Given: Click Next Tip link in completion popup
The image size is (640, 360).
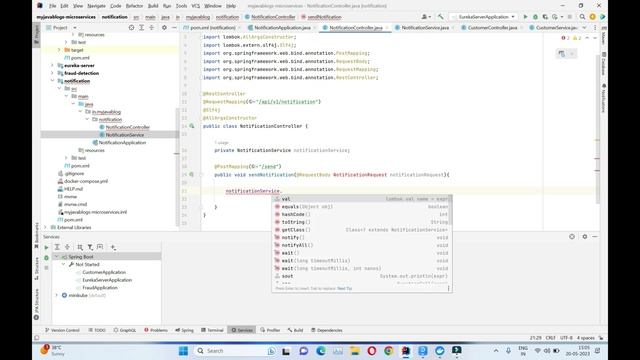Looking at the screenshot, I should coord(344,289).
